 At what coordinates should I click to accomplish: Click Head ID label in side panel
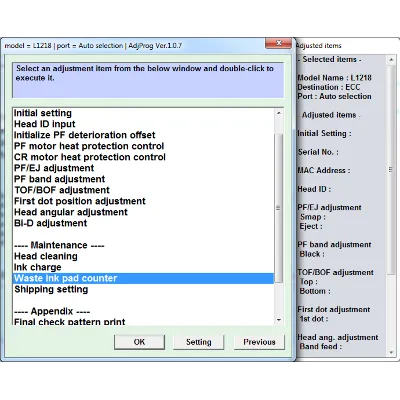[314, 189]
